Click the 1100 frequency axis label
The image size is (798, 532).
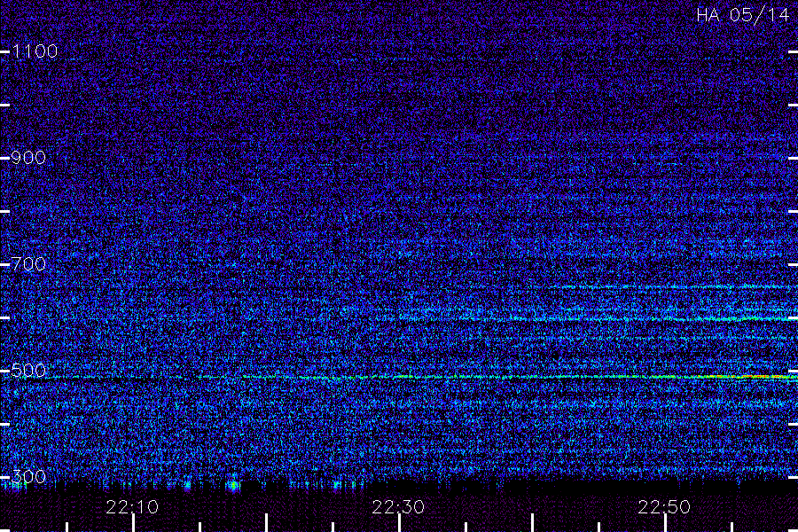[x=35, y=51]
